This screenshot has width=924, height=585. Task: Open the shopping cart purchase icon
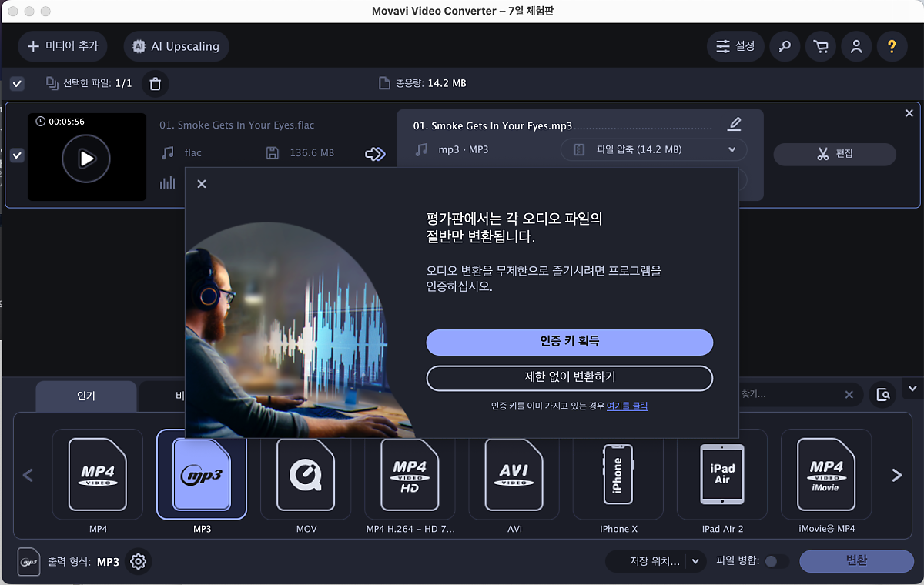click(821, 46)
